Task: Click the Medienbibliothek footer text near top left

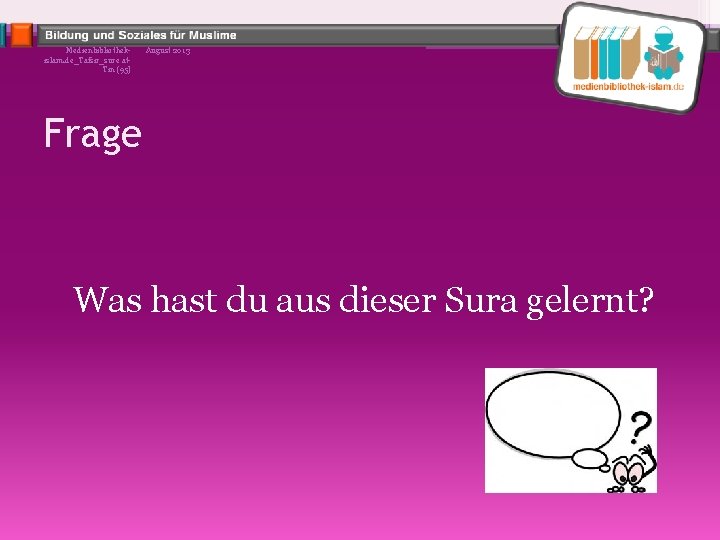Action: [87, 60]
